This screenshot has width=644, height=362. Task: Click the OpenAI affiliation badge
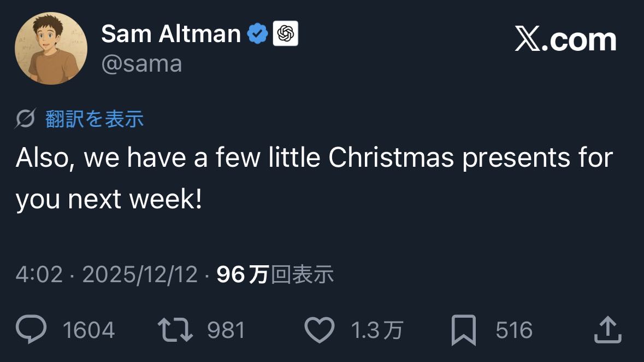coord(285,34)
